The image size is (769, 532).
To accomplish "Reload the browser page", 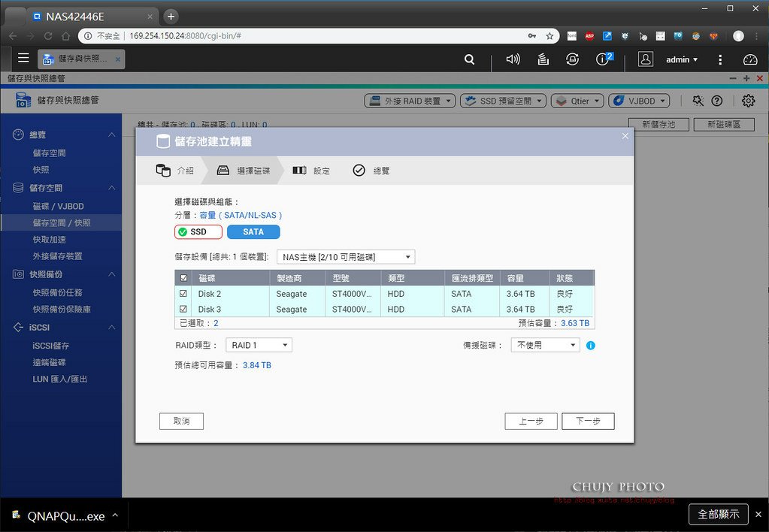I will click(48, 36).
